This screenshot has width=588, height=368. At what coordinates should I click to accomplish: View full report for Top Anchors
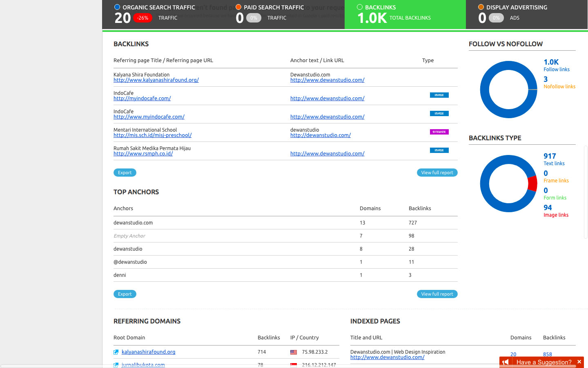click(437, 294)
